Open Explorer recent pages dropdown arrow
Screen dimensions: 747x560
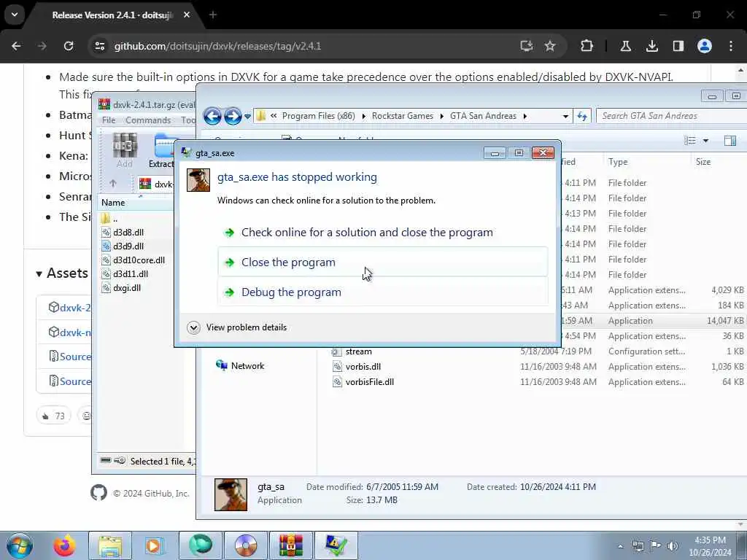click(x=247, y=116)
